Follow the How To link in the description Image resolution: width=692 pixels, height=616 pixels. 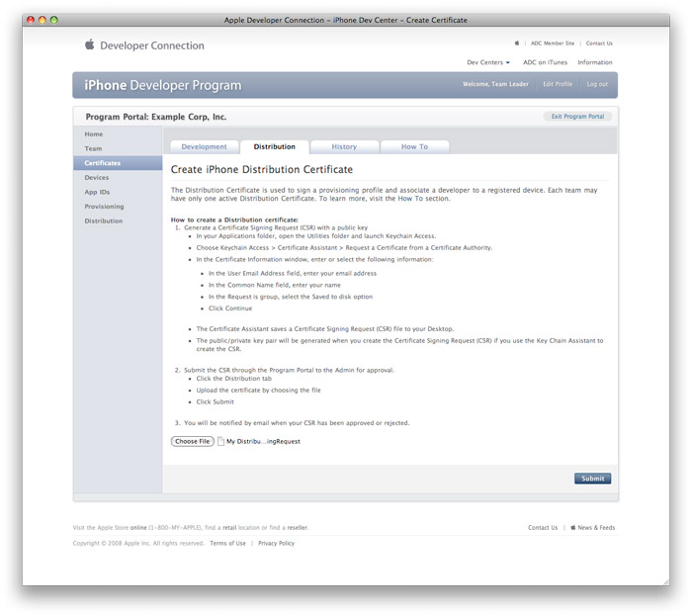click(410, 199)
